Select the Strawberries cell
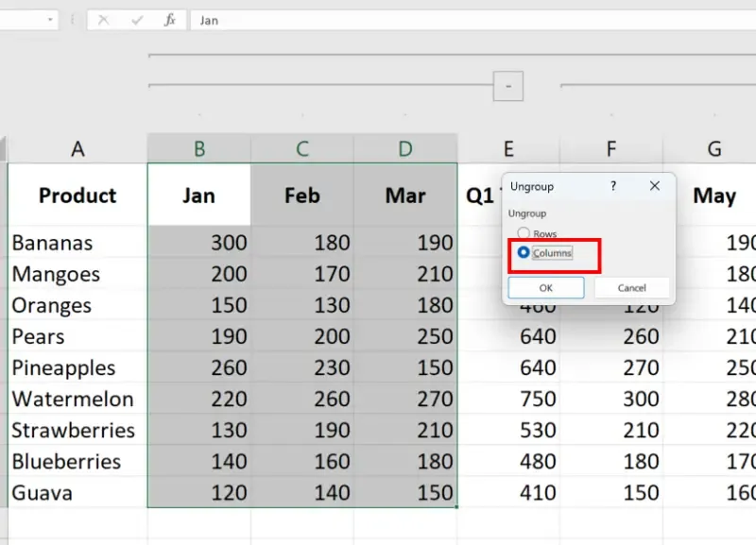 [77, 430]
